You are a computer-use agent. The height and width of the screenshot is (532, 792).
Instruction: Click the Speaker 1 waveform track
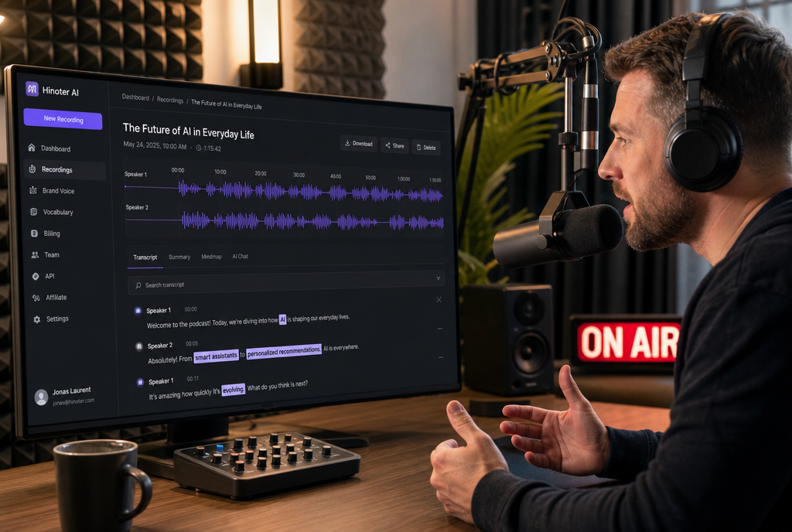(x=284, y=190)
